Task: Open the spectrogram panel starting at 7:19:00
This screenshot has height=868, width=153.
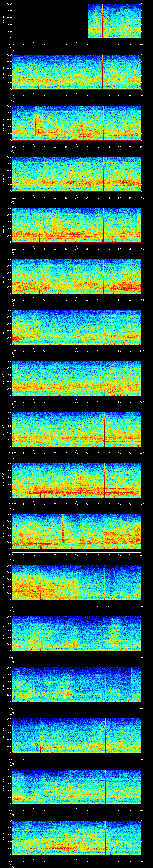Action: tap(77, 531)
